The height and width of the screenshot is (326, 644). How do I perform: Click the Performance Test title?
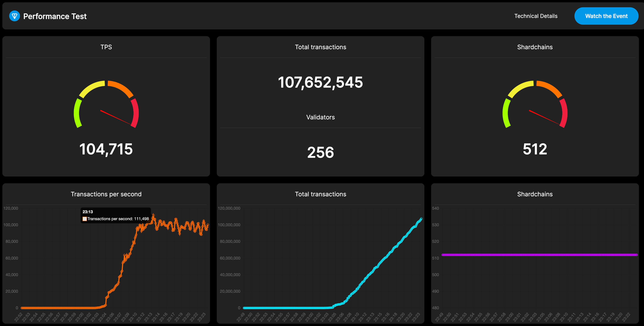click(55, 16)
